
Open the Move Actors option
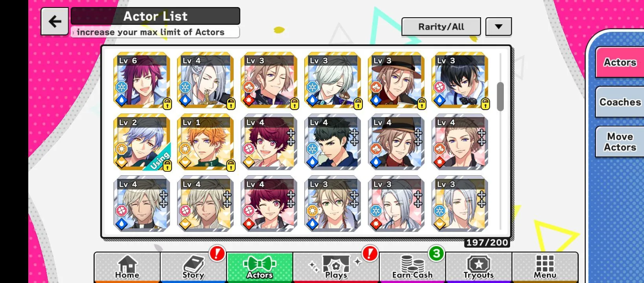(620, 142)
